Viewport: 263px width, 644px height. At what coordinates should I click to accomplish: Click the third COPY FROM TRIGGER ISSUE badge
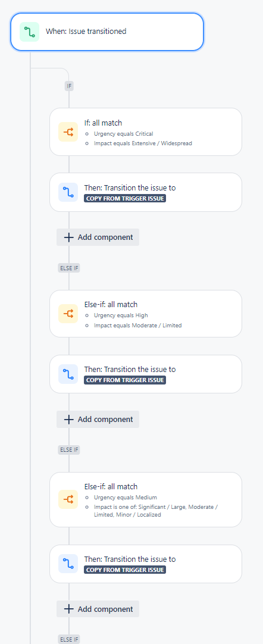(x=125, y=570)
